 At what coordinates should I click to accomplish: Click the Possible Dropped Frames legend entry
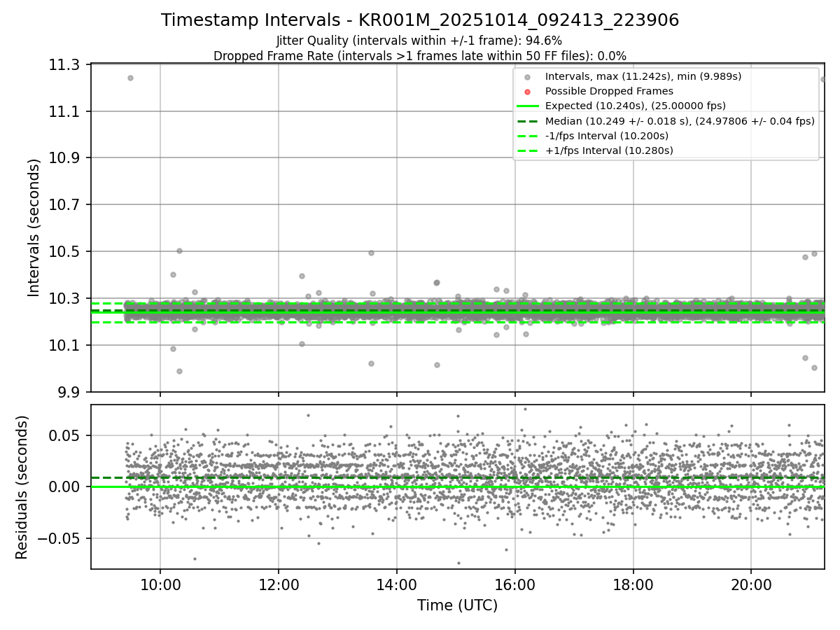coord(609,91)
